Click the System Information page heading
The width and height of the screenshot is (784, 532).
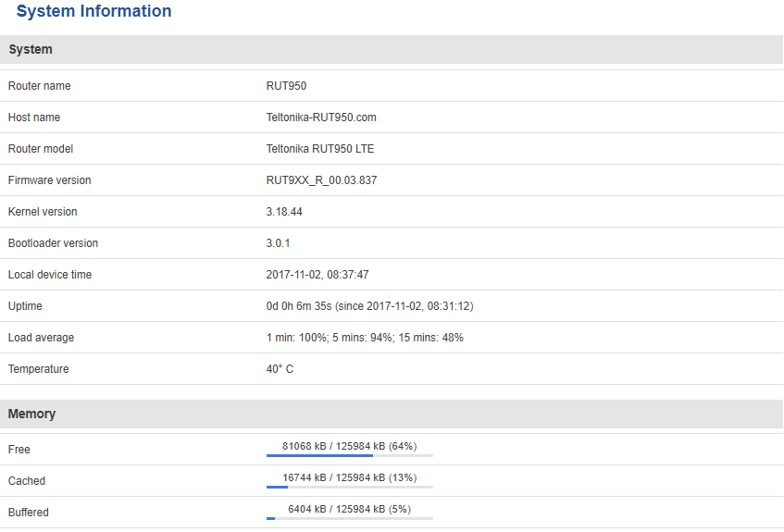click(x=93, y=12)
